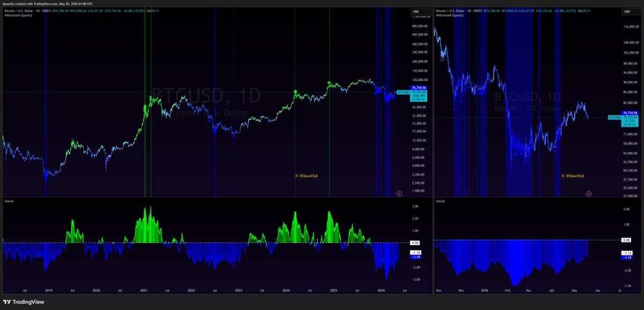This screenshot has height=310, width=644.
Task: Click the BTCUSD price tag on the left chart
Action: click(402, 93)
